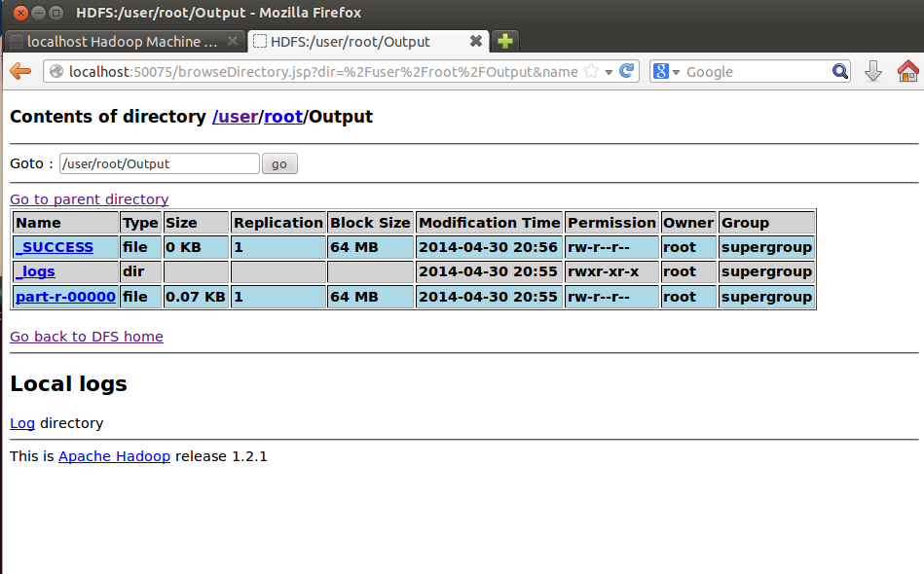Open the Downloads arrow icon
924x574 pixels.
(872, 71)
